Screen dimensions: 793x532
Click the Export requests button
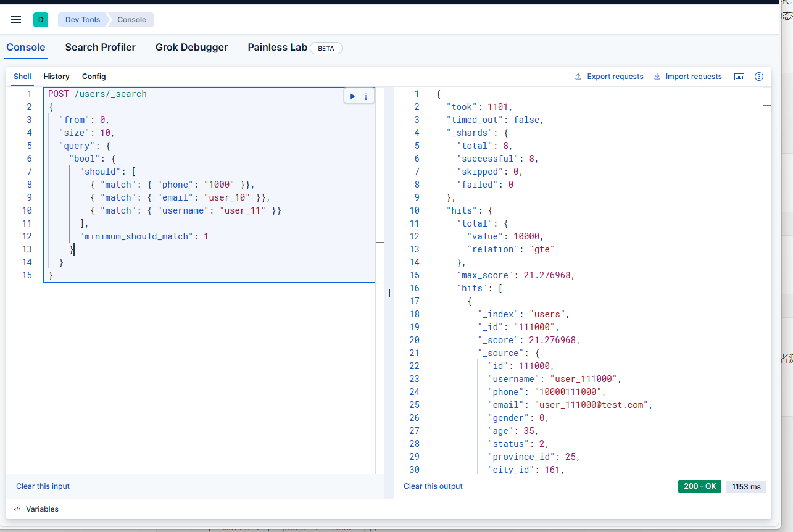[609, 77]
